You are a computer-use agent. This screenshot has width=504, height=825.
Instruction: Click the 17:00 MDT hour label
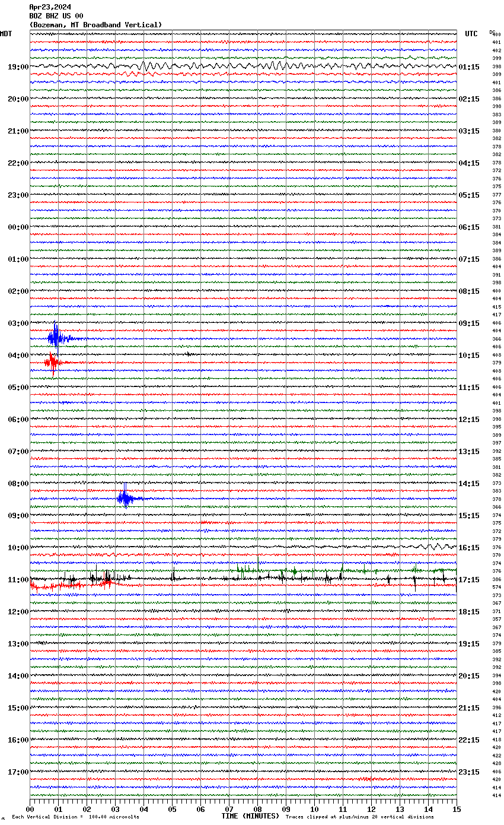pyautogui.click(x=18, y=772)
